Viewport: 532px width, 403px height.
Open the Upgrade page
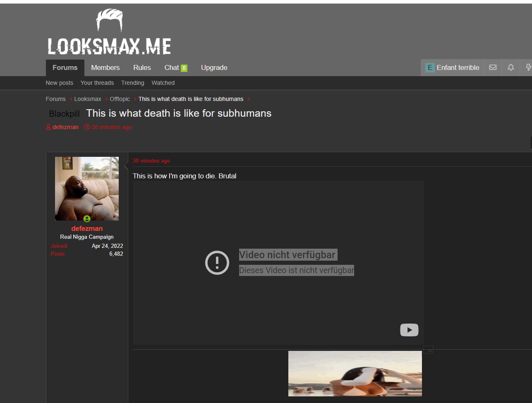pyautogui.click(x=214, y=68)
